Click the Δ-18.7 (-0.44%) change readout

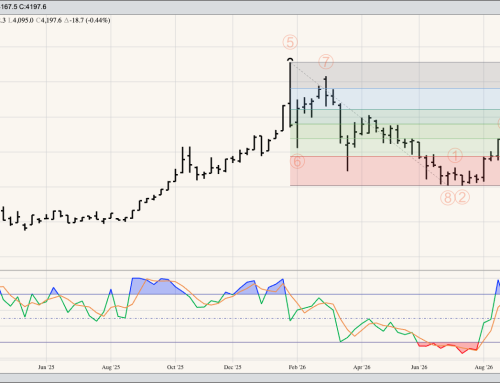[87, 20]
